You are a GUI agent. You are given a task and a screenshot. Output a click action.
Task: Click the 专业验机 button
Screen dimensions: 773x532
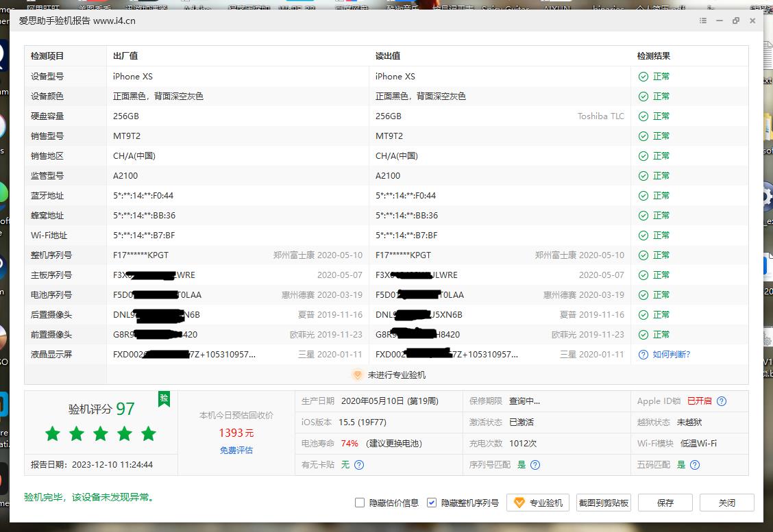[539, 503]
